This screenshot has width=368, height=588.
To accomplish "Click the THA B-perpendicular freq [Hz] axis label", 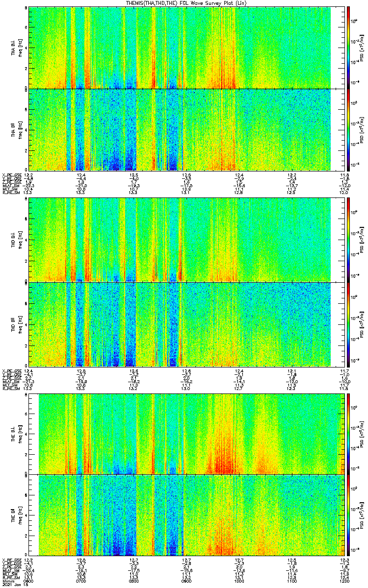I will click(x=21, y=48).
